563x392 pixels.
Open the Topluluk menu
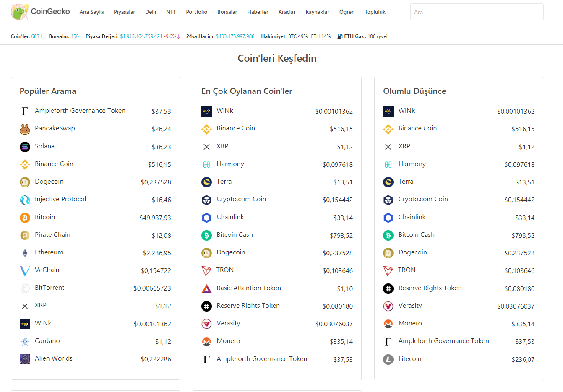[x=375, y=12]
